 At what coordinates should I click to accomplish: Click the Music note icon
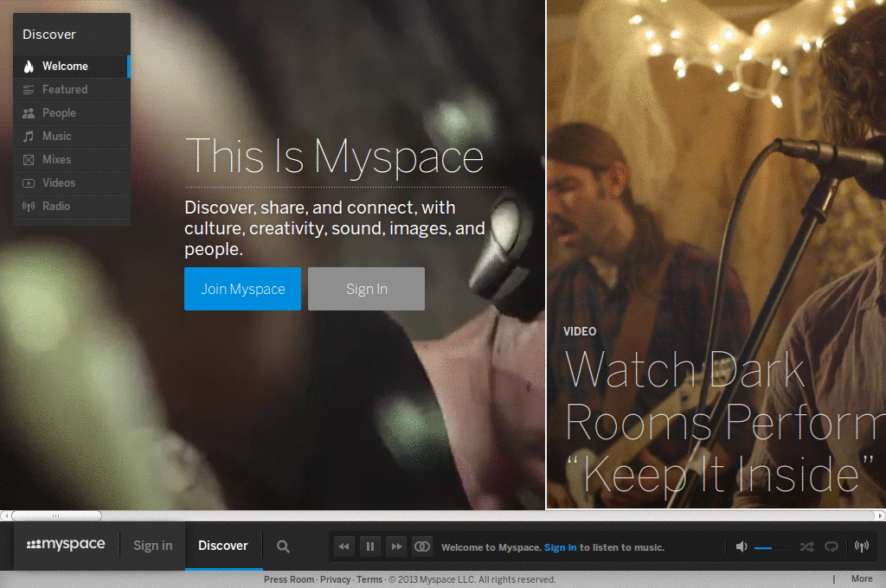[x=29, y=136]
